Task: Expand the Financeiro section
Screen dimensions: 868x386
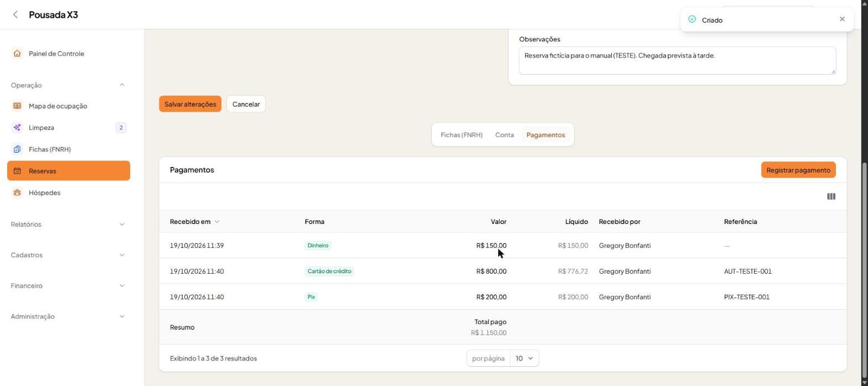Action: pos(122,286)
